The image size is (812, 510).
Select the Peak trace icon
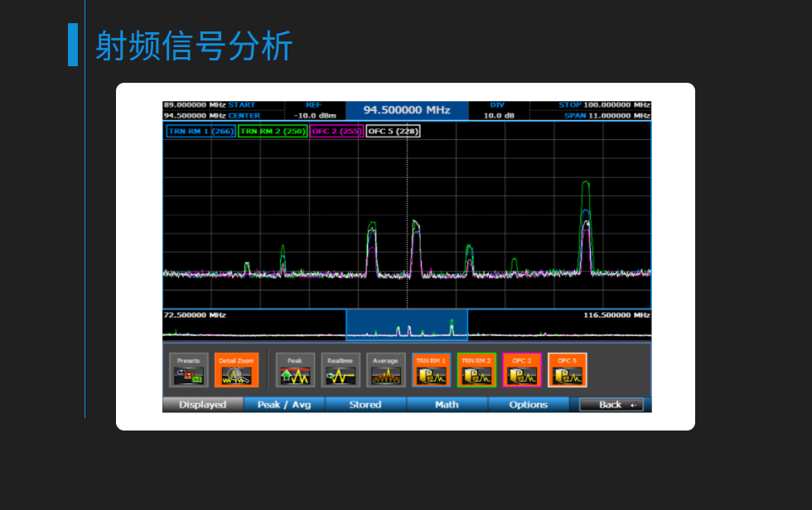coord(295,371)
